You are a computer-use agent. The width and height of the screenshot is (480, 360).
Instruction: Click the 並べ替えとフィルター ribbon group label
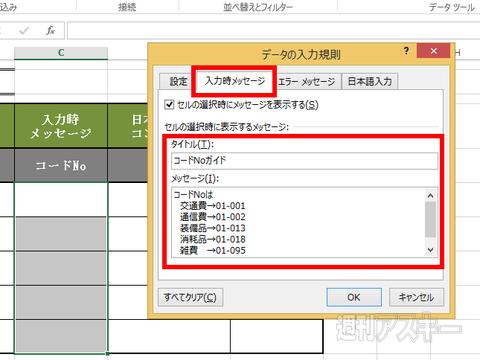tap(258, 7)
